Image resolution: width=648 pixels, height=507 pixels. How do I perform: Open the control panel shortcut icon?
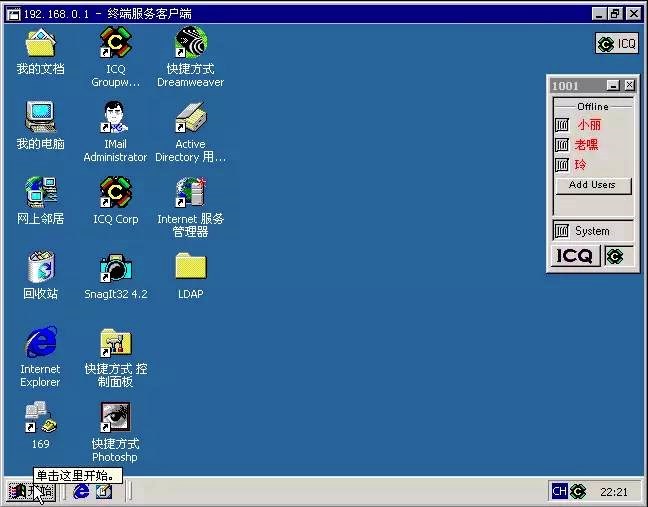[115, 343]
